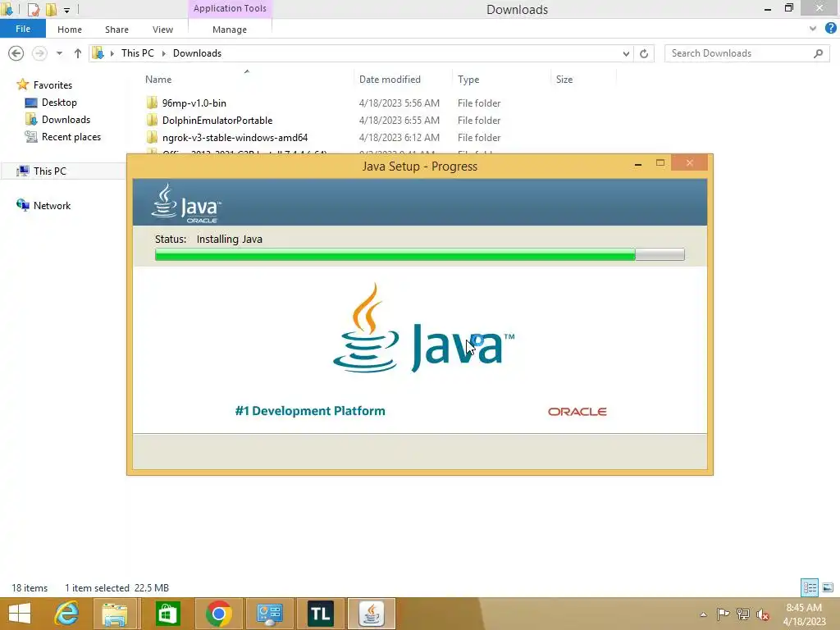
Task: Click the Windows Start button
Action: coord(20,614)
